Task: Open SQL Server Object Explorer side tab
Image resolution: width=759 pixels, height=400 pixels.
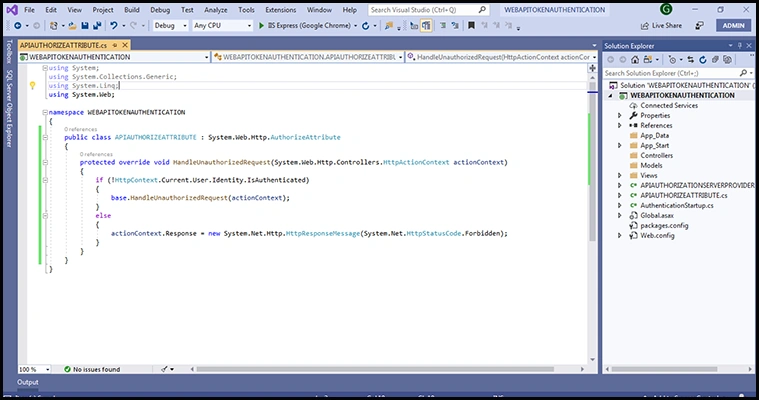Action: (x=9, y=108)
